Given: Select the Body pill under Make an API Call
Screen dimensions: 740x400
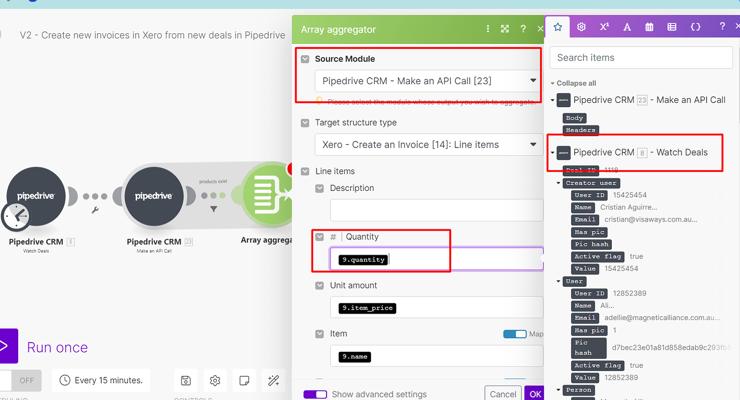Looking at the screenshot, I should [574, 118].
